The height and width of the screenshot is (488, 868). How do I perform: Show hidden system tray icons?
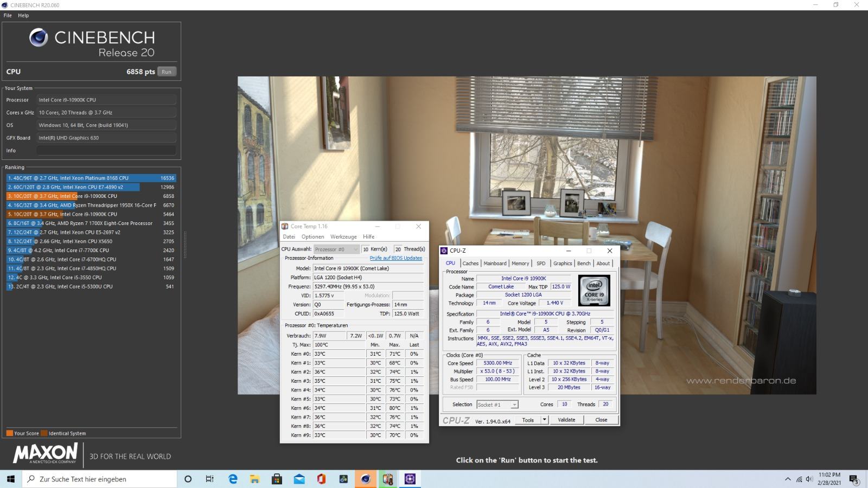788,479
